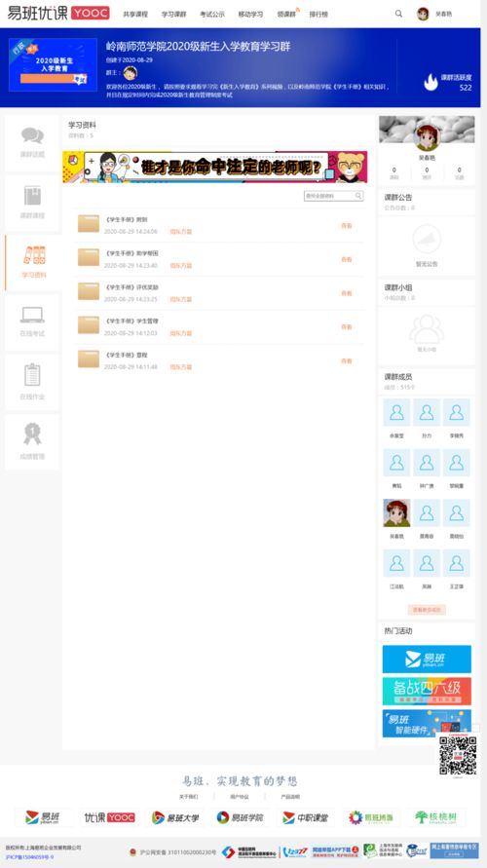Open 移动学习 navigation menu
Image resolution: width=487 pixels, height=868 pixels.
(250, 15)
